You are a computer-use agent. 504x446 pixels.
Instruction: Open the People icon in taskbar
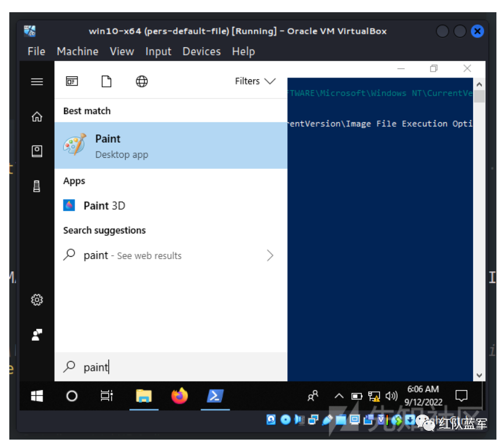point(313,396)
